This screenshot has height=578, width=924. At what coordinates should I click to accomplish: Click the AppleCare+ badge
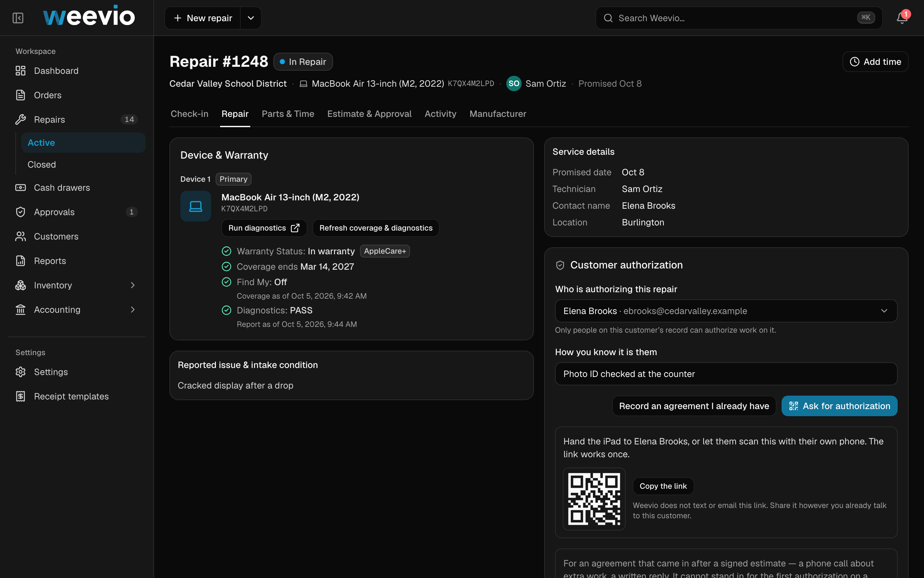tap(385, 251)
